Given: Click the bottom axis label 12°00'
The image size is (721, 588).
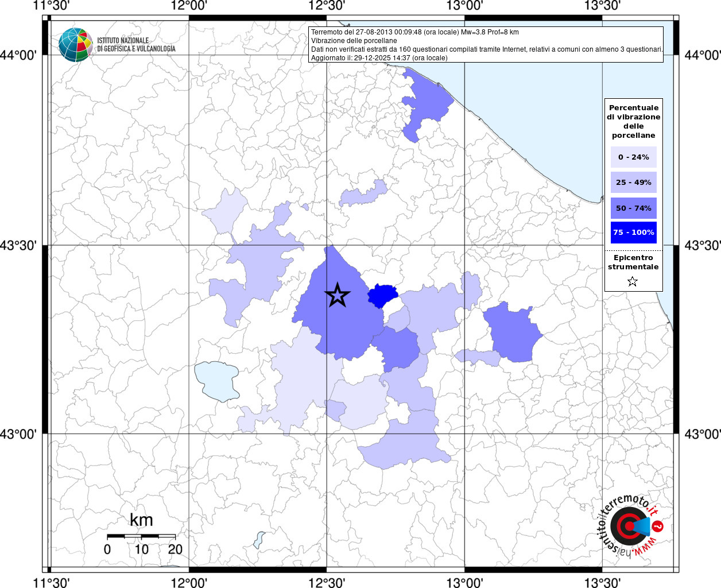Looking at the screenshot, I should click(189, 582).
